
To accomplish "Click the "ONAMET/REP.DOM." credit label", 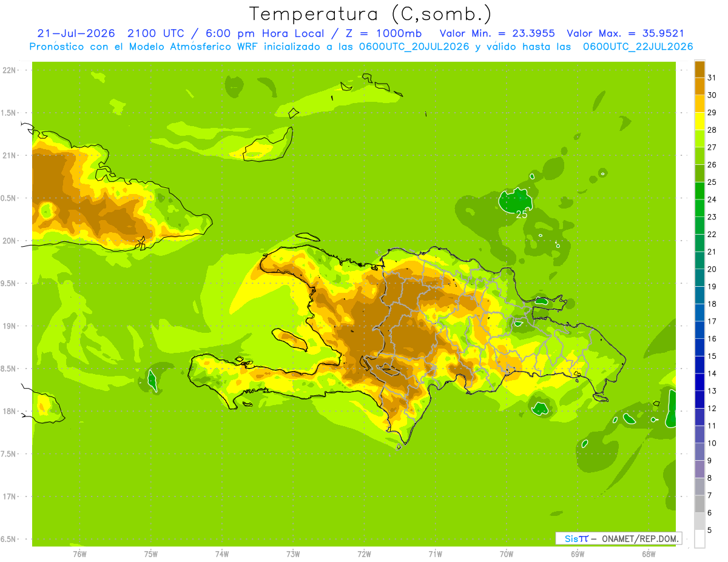I will tap(639, 538).
